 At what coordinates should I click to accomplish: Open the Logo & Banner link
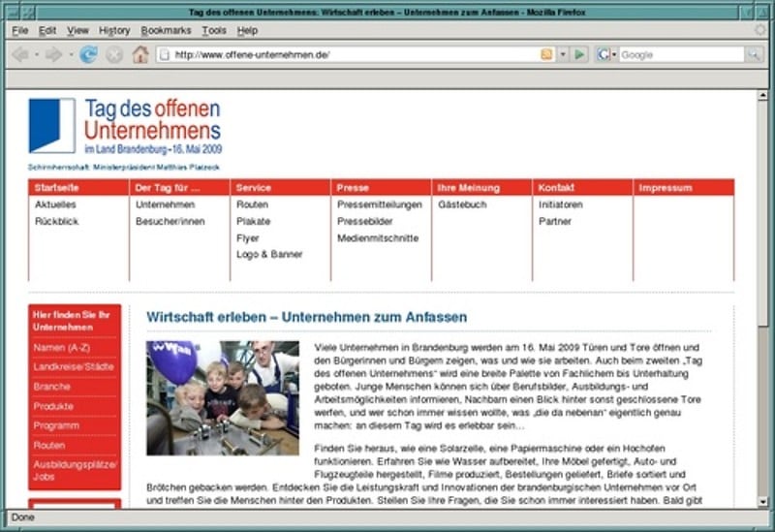269,255
